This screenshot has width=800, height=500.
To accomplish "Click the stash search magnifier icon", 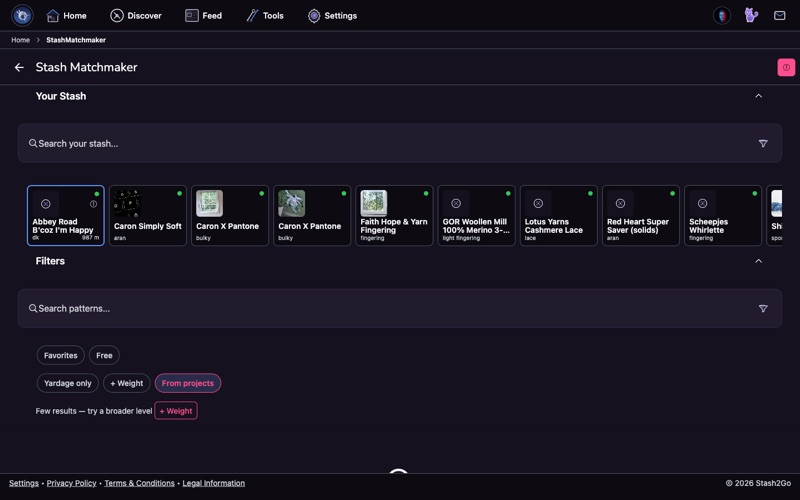I will click(33, 143).
